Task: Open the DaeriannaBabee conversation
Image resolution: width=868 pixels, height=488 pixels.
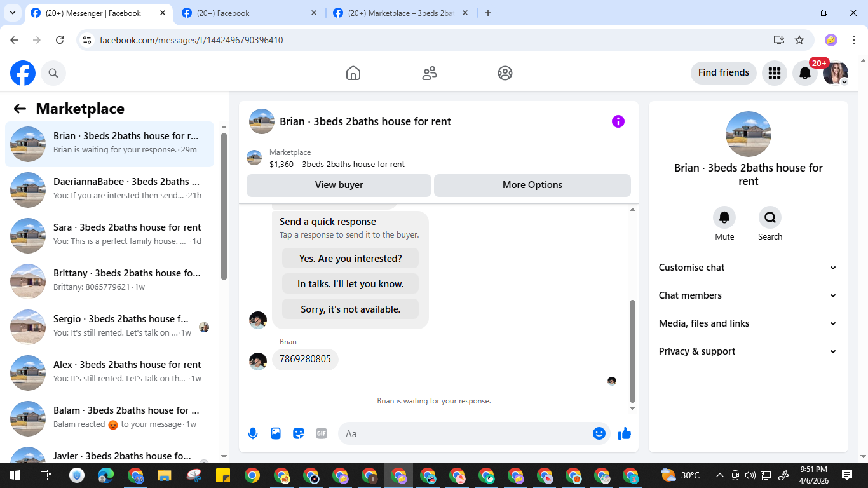Action: [x=109, y=190]
